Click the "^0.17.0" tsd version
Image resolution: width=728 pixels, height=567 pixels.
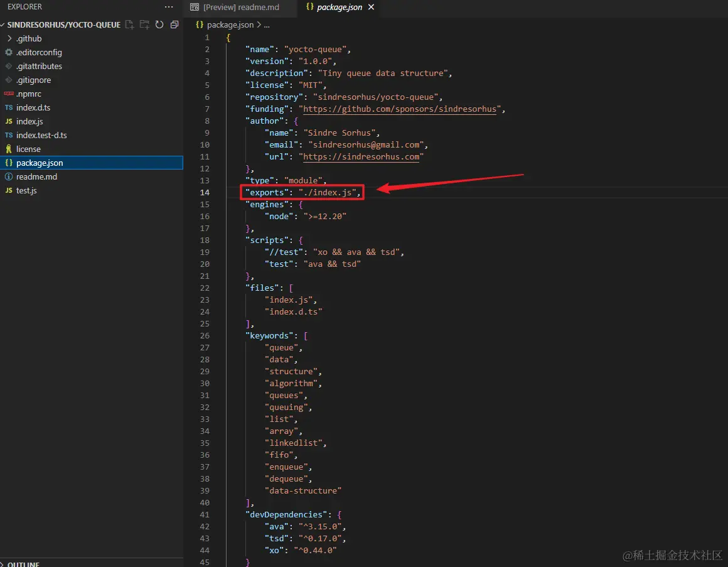coord(320,539)
